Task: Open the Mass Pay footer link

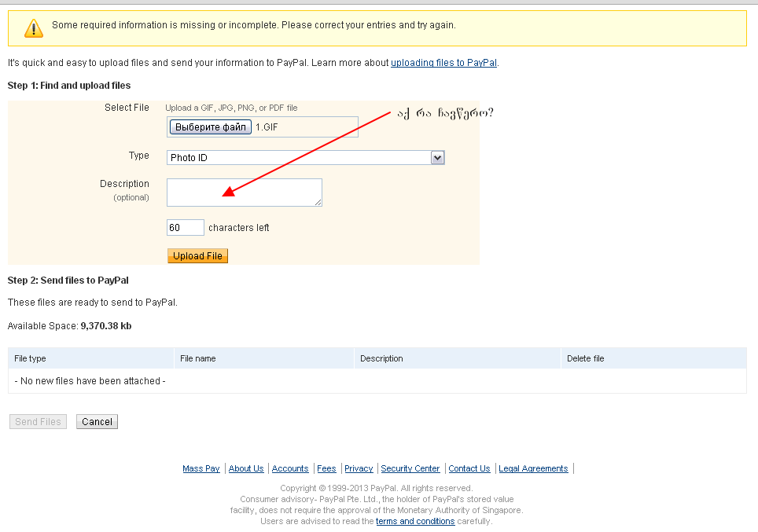Action: tap(201, 468)
